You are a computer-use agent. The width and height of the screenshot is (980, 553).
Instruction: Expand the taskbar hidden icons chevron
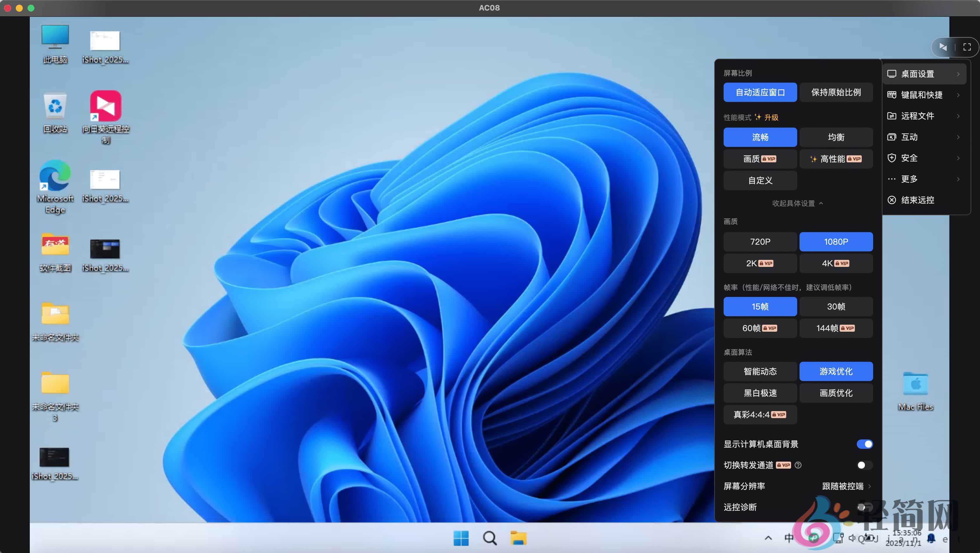[x=768, y=538]
